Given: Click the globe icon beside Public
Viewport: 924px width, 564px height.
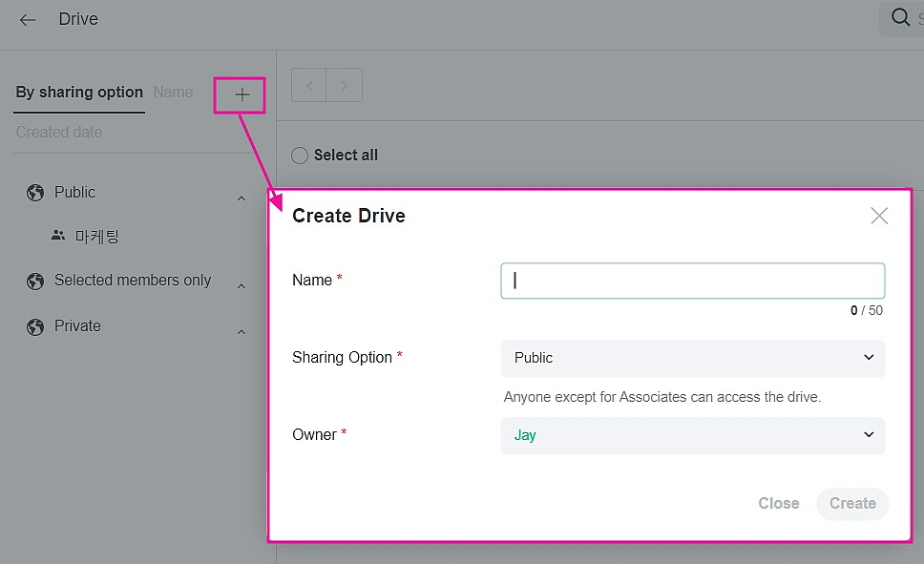Looking at the screenshot, I should 35,193.
